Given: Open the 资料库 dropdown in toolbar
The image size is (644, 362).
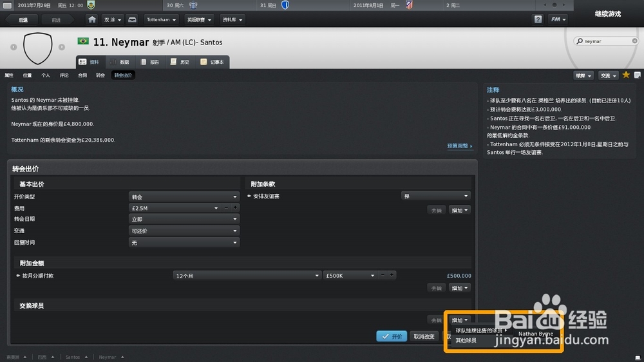Looking at the screenshot, I should [x=232, y=19].
